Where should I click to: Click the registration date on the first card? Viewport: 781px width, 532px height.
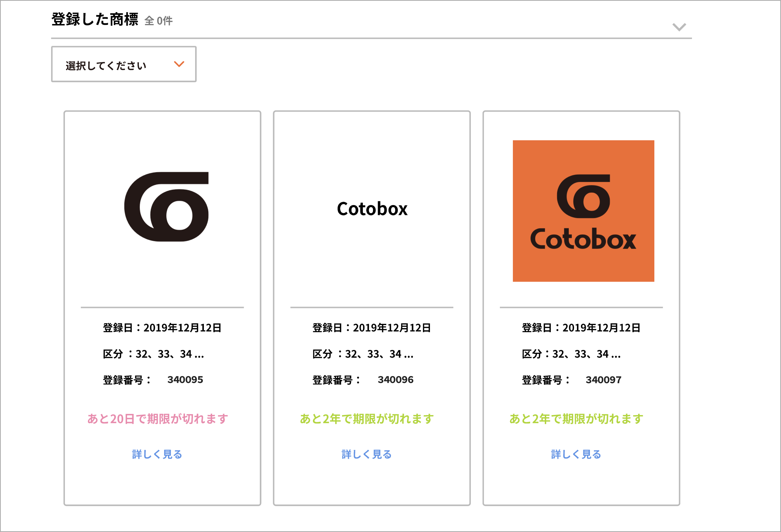[162, 328]
